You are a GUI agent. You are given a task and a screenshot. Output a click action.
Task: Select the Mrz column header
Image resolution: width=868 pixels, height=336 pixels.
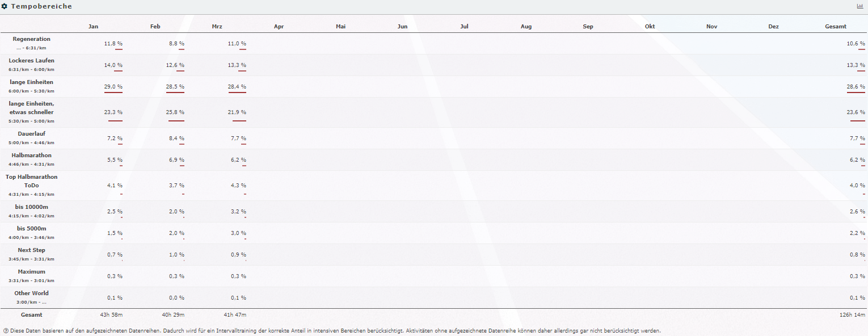(217, 27)
